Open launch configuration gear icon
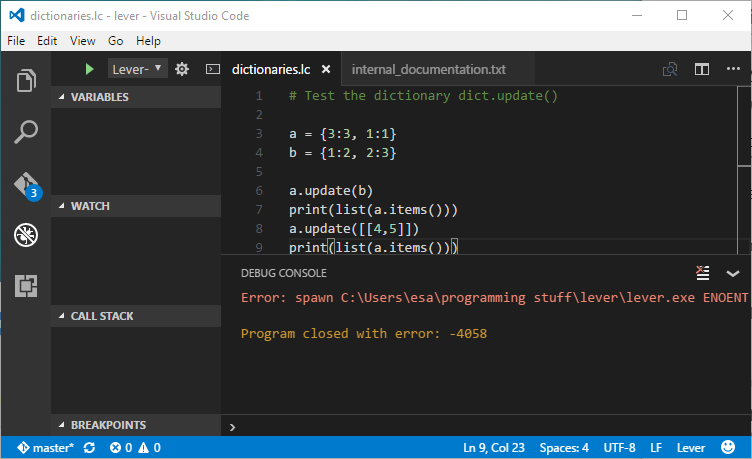 coord(181,69)
